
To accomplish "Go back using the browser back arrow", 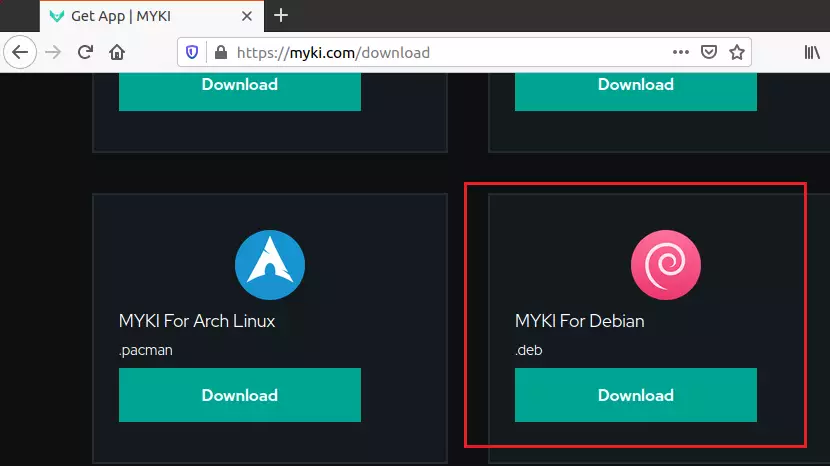I will [x=20, y=52].
